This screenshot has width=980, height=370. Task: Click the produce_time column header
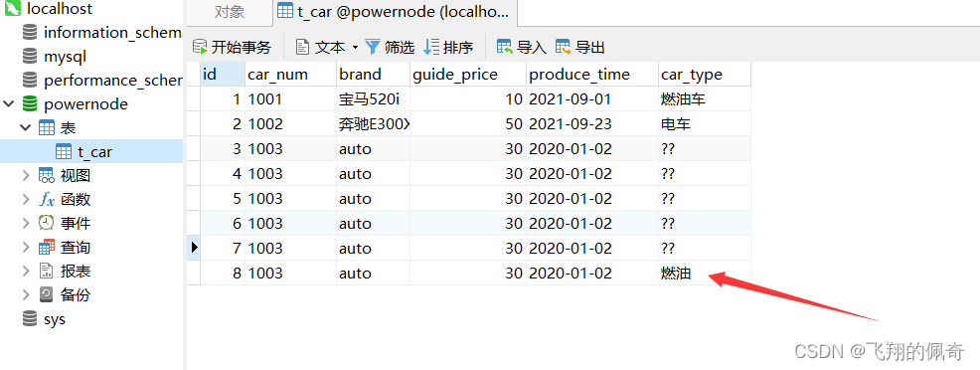(x=592, y=75)
